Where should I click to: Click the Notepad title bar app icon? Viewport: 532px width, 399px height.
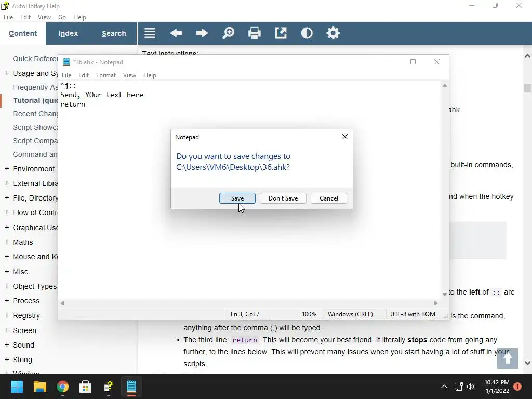pos(66,62)
